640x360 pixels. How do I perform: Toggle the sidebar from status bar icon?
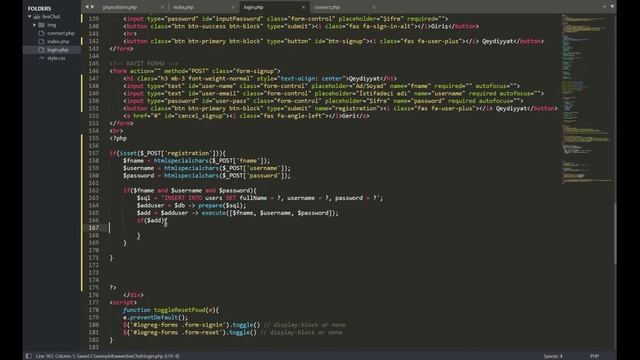(29, 356)
